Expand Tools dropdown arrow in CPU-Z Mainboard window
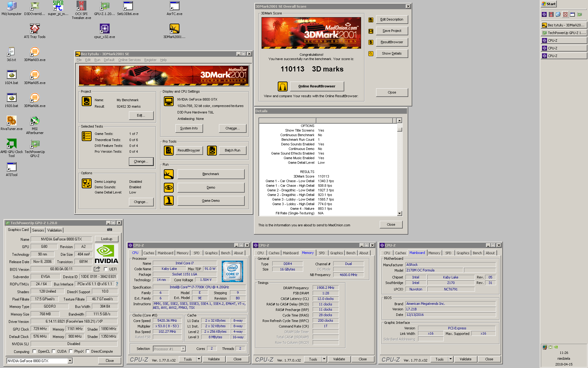 click(x=450, y=359)
